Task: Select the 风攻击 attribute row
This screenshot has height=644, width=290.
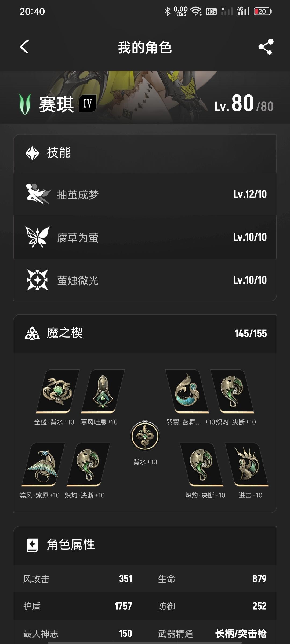Action: pyautogui.click(x=78, y=579)
